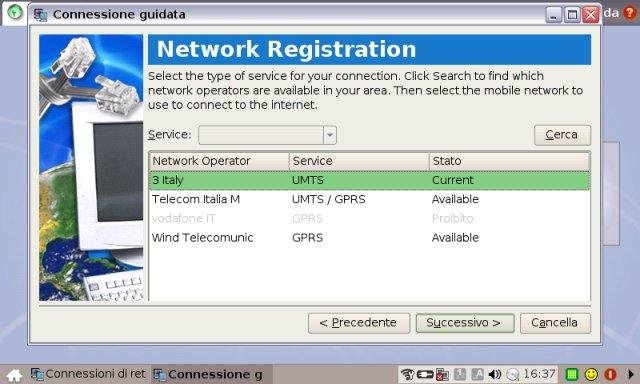
Task: Click the UMTS / GPRS service cell
Action: [329, 200]
